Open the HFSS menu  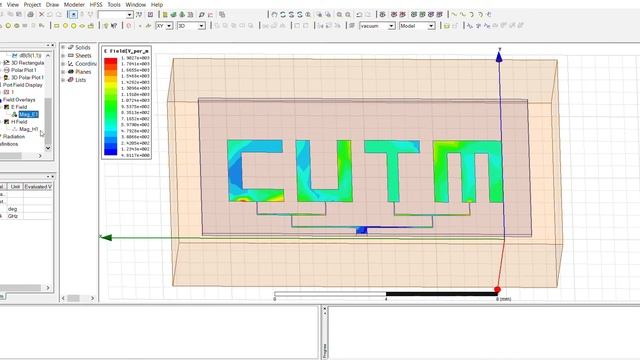click(x=96, y=4)
